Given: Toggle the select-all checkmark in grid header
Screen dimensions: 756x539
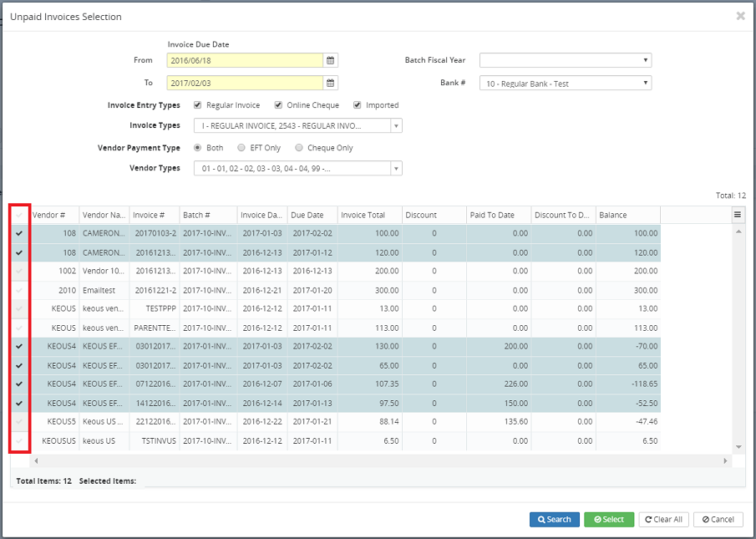Looking at the screenshot, I should coord(18,215).
